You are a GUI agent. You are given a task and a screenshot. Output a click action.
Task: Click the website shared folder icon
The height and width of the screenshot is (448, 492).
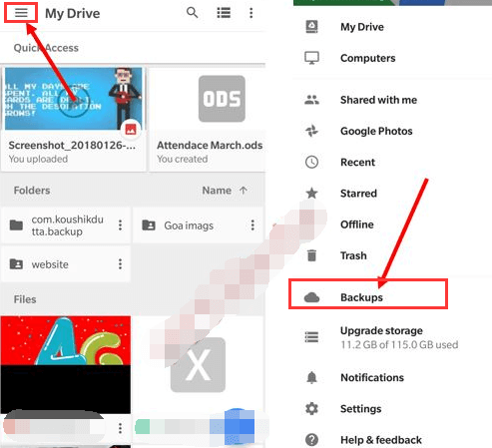point(16,264)
